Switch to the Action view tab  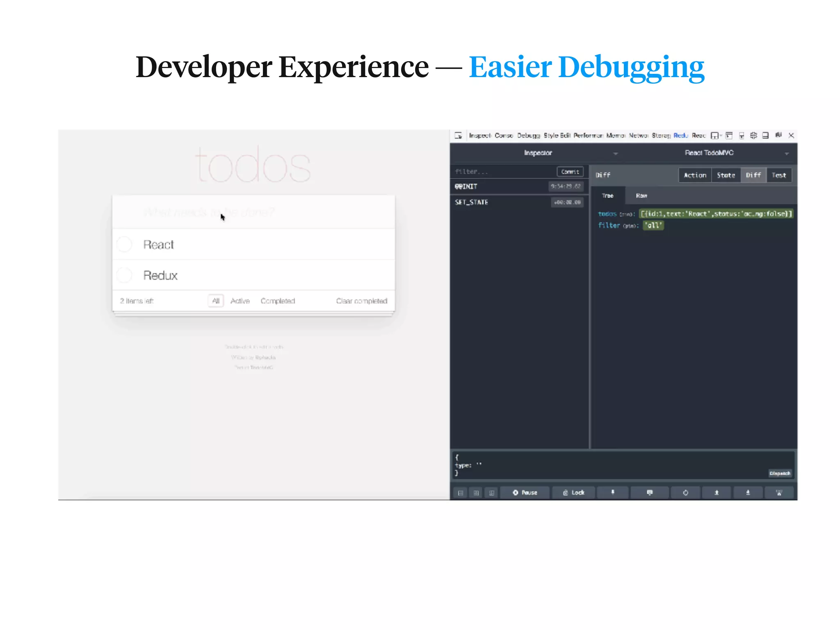click(x=695, y=175)
